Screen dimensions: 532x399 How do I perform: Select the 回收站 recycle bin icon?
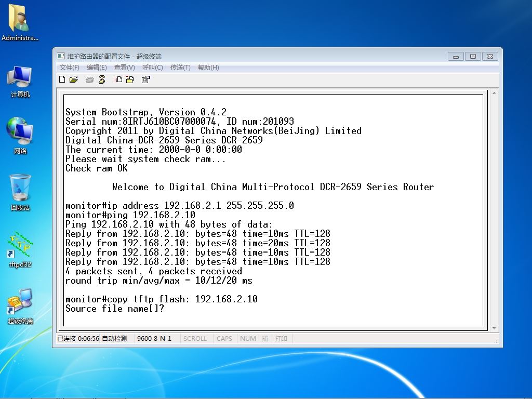pyautogui.click(x=20, y=192)
